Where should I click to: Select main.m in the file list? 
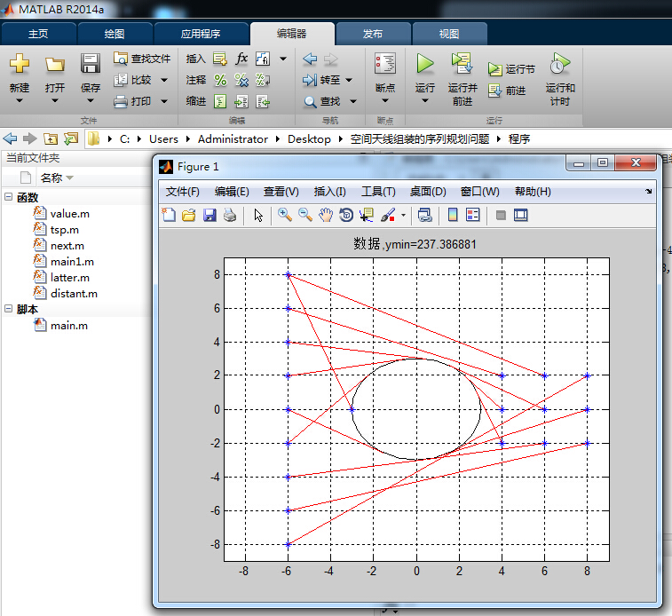(x=69, y=326)
